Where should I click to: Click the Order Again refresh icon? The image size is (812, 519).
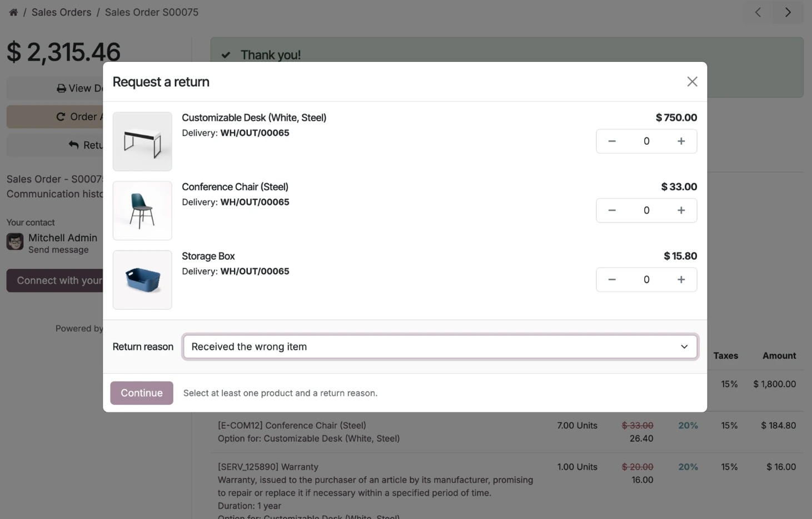coord(61,116)
